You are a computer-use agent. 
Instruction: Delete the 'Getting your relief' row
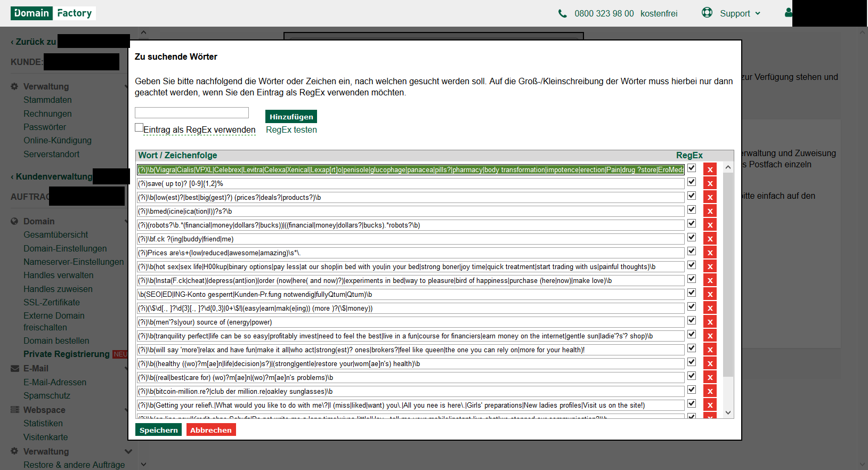pyautogui.click(x=710, y=405)
